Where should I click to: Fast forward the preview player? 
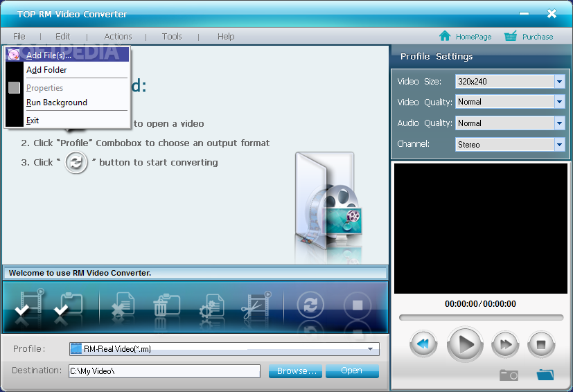click(x=505, y=344)
